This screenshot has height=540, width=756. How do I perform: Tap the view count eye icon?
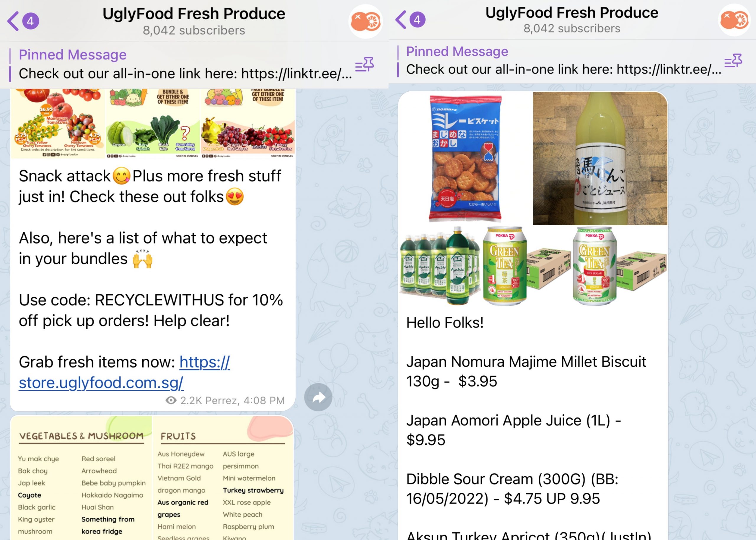click(x=171, y=400)
